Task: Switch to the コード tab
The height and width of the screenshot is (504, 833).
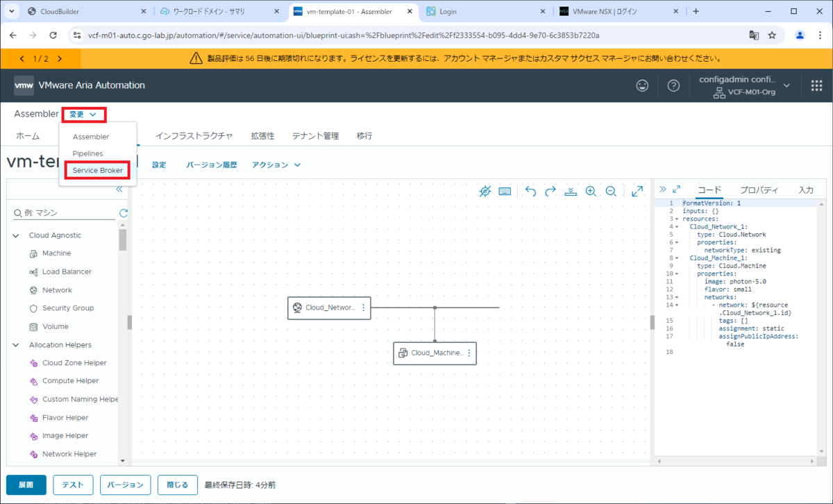Action: point(709,190)
